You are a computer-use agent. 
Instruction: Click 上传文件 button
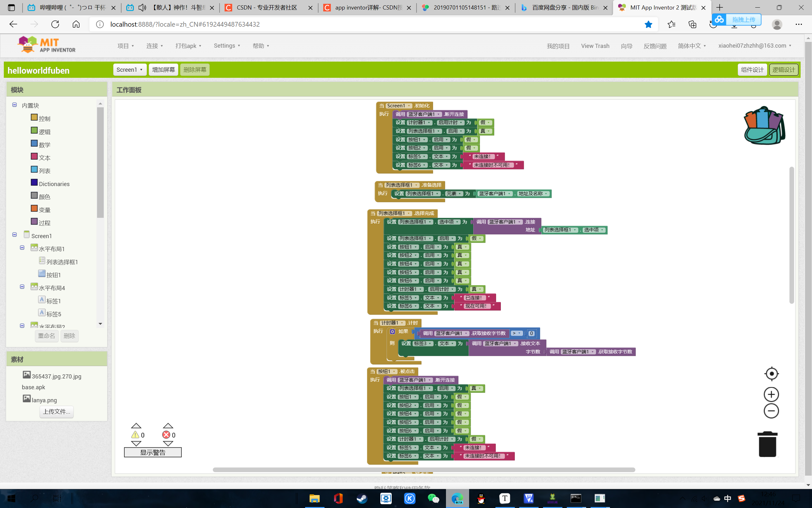coord(56,411)
